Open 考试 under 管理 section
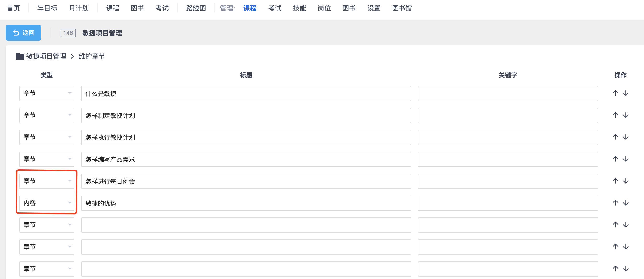Viewport: 644px width, 279px height. click(x=275, y=8)
